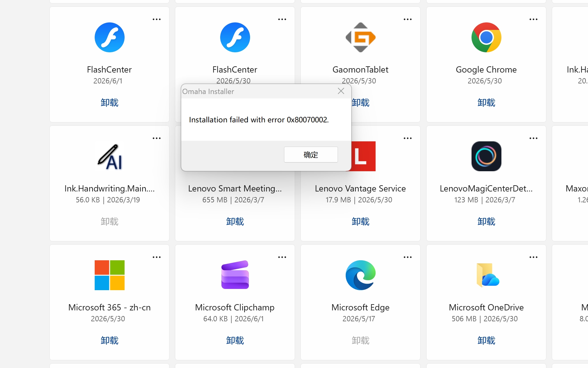Select the Microsoft Clipchamp purple icon
Screen dimensions: 588x368
click(235, 275)
